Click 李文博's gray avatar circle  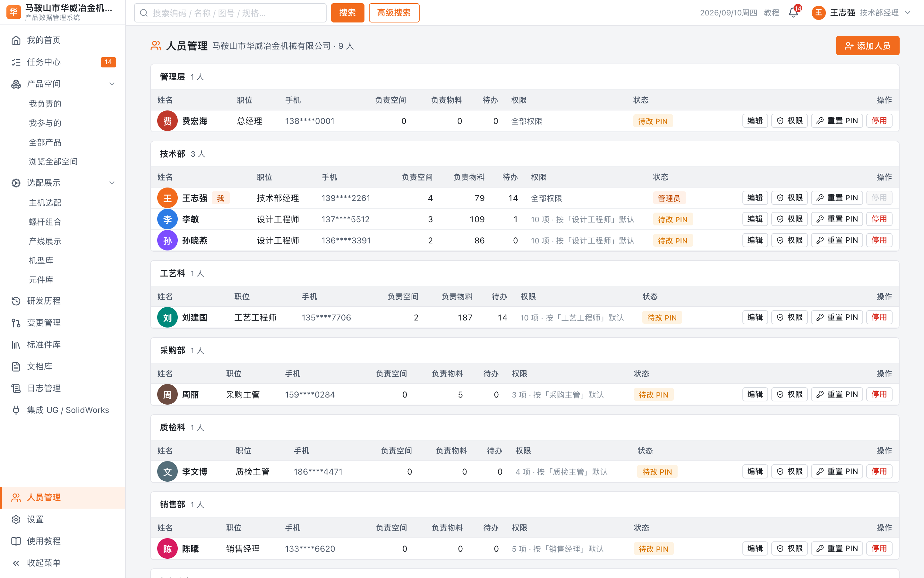[167, 472]
